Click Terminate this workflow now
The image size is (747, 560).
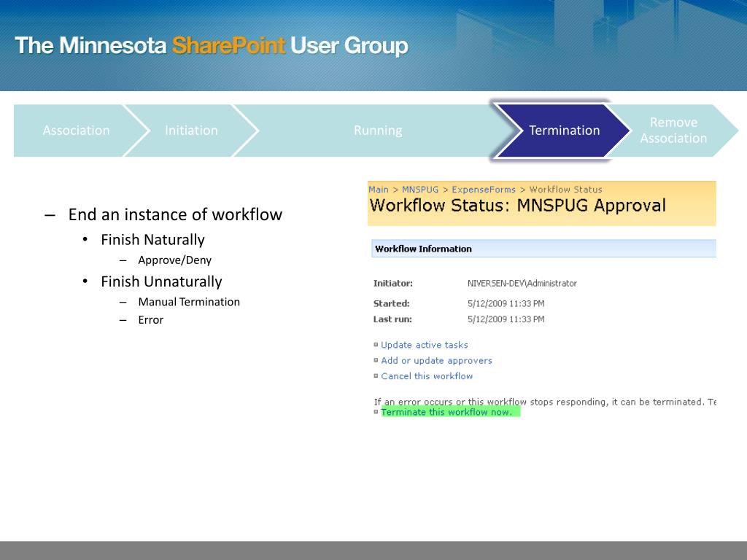[x=447, y=413]
